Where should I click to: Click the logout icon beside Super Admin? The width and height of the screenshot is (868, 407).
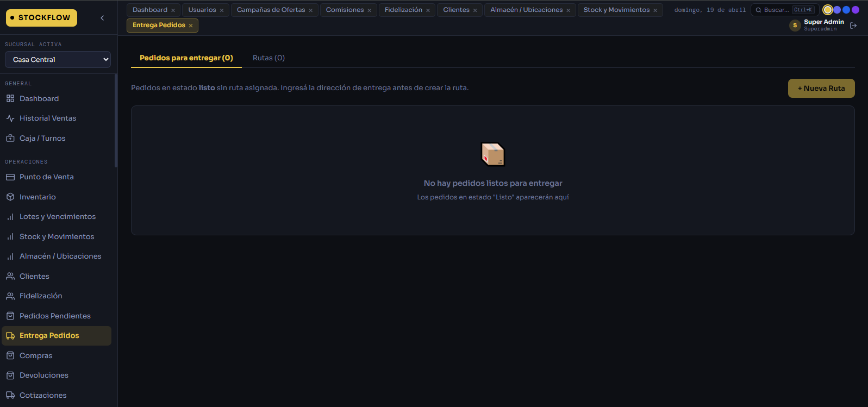853,26
